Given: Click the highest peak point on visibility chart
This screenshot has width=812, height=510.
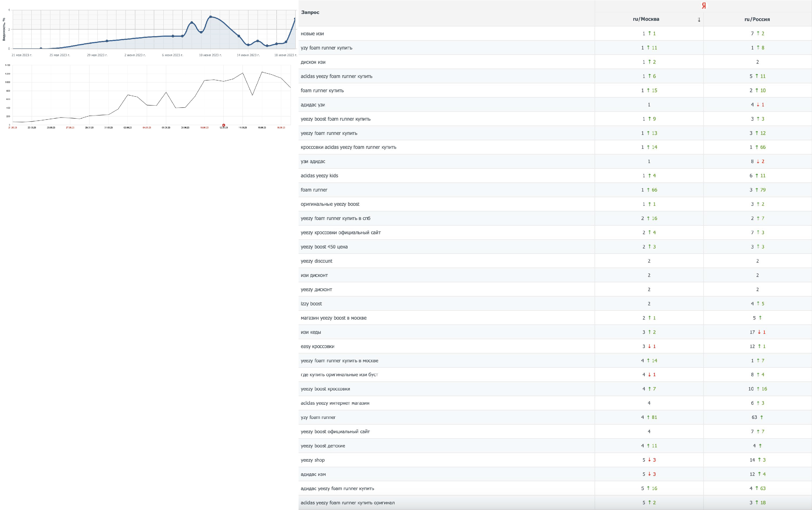Looking at the screenshot, I should click(210, 17).
